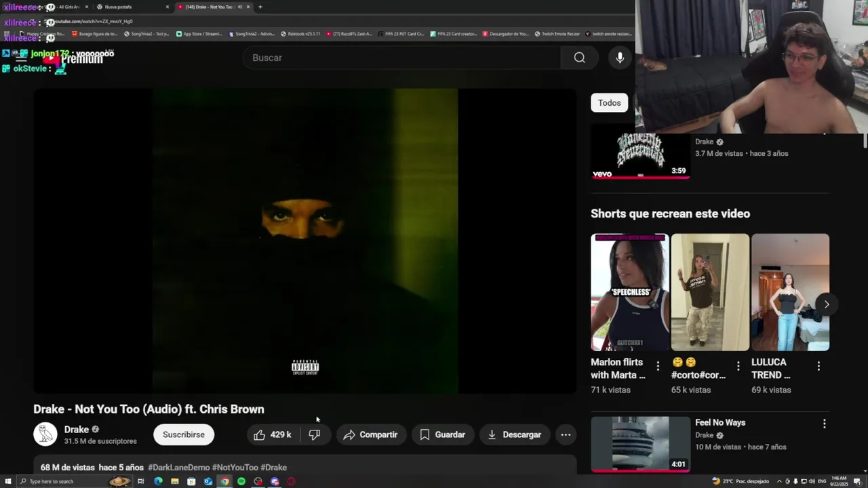Save video with Guardar button
Viewport: 868px width, 488px height.
[442, 434]
